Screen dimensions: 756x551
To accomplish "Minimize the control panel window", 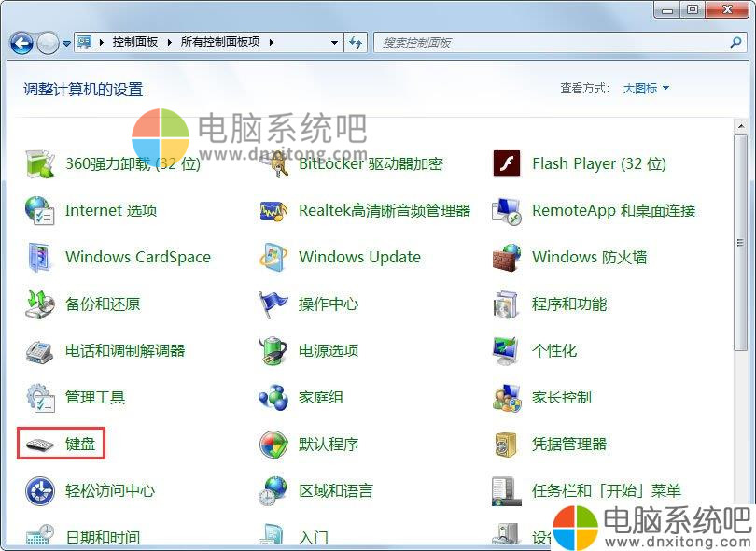I will (667, 9).
